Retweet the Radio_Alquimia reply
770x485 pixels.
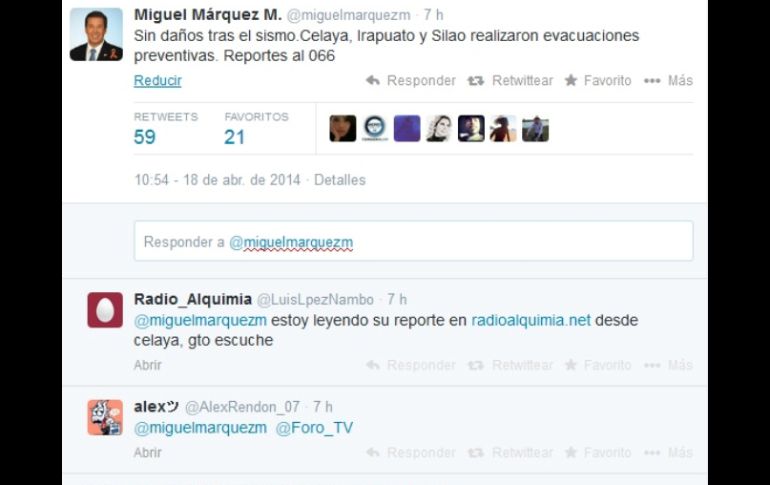click(x=510, y=365)
